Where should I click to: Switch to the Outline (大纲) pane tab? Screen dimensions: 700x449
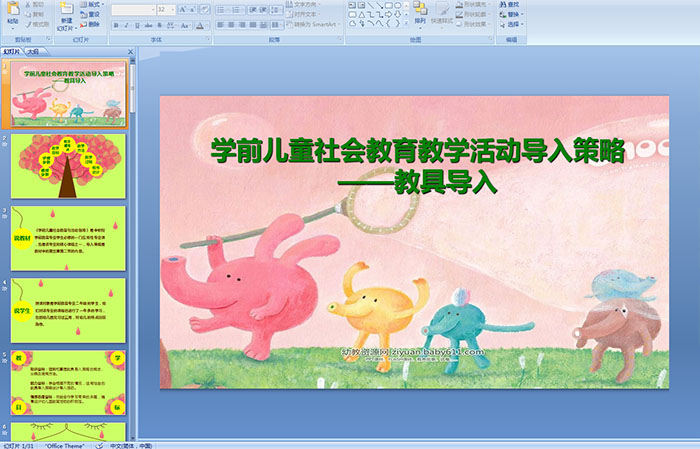click(33, 52)
